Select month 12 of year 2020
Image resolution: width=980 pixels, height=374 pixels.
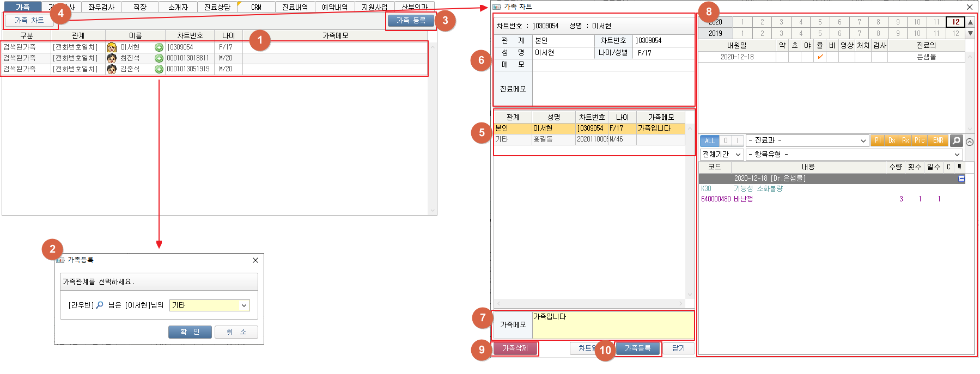[955, 22]
